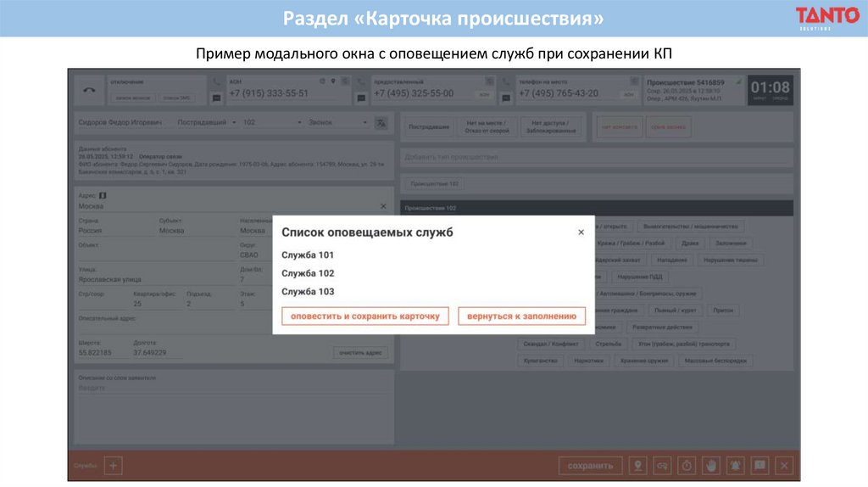Select the 'Развратные действия' tag
This screenshot has height=487, width=868.
[661, 327]
